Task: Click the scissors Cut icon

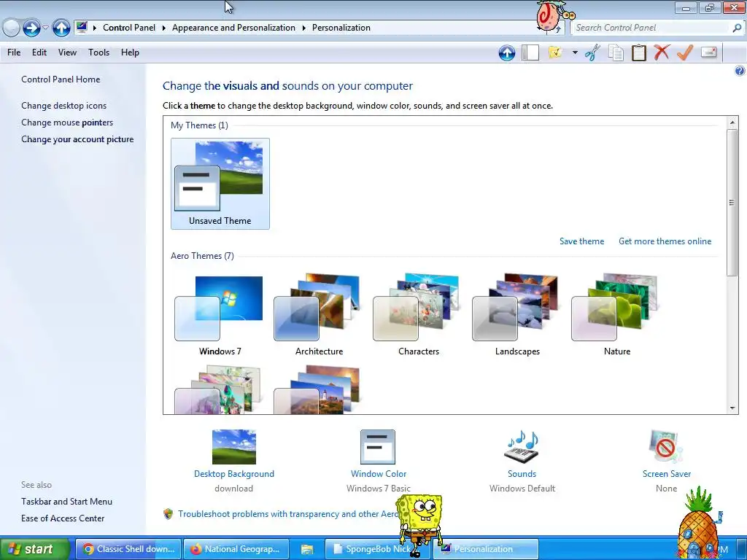Action: [x=592, y=52]
